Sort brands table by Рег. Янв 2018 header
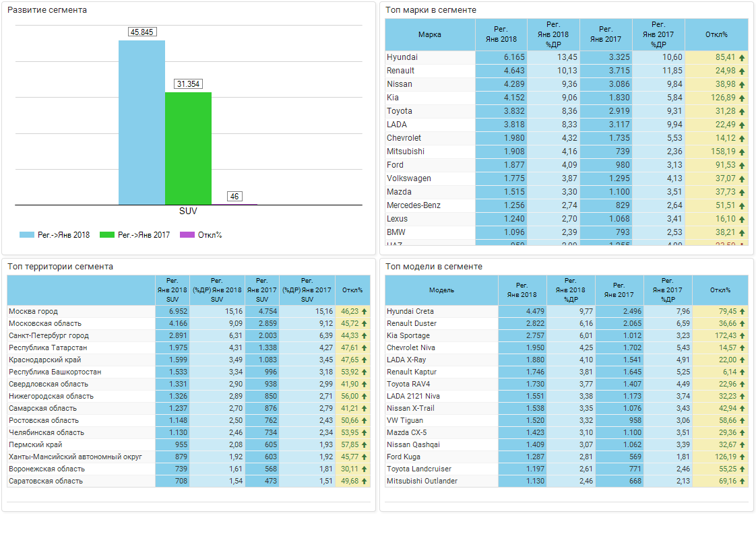This screenshot has width=756, height=534. [501, 35]
